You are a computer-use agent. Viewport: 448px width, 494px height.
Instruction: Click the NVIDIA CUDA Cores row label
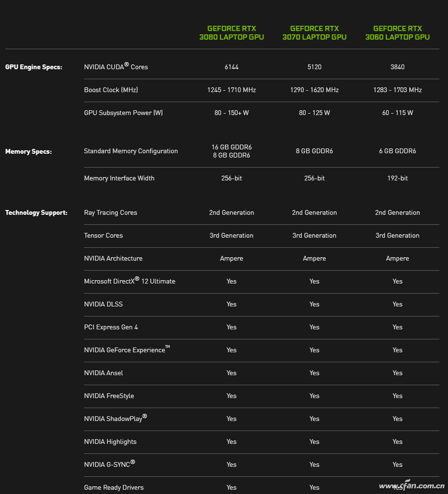tap(116, 66)
